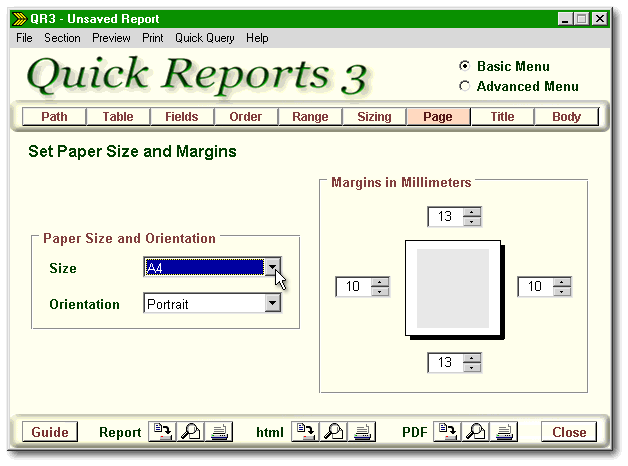Switch to the Fields tab
This screenshot has height=466, width=628.
pyautogui.click(x=182, y=116)
